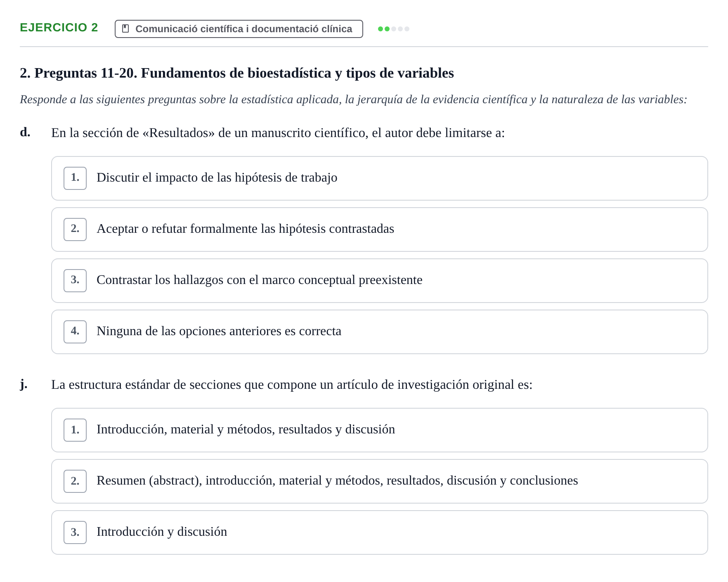Select option 'Discutir el impacto de las hipótesis de trabajo'
The height and width of the screenshot is (582, 728).
click(x=379, y=178)
